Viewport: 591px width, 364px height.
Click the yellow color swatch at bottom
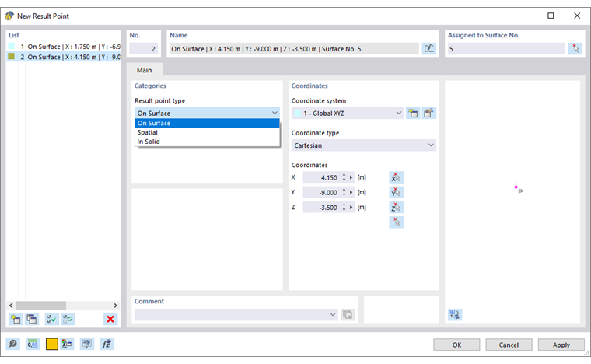[51, 344]
